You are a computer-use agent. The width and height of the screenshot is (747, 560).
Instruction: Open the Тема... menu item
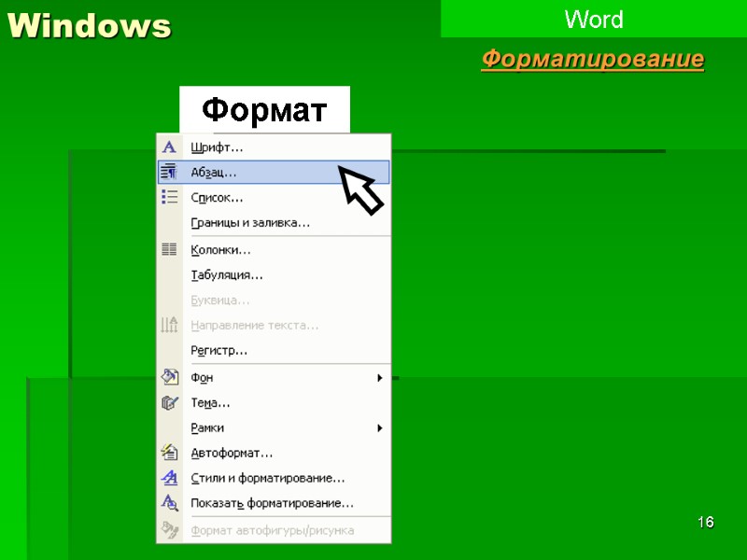[x=274, y=403]
